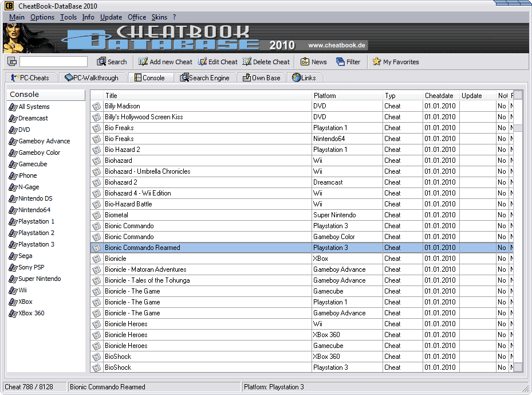Image resolution: width=532 pixels, height=395 pixels.
Task: Select Gameboy Color in sidebar
Action: 34,152
